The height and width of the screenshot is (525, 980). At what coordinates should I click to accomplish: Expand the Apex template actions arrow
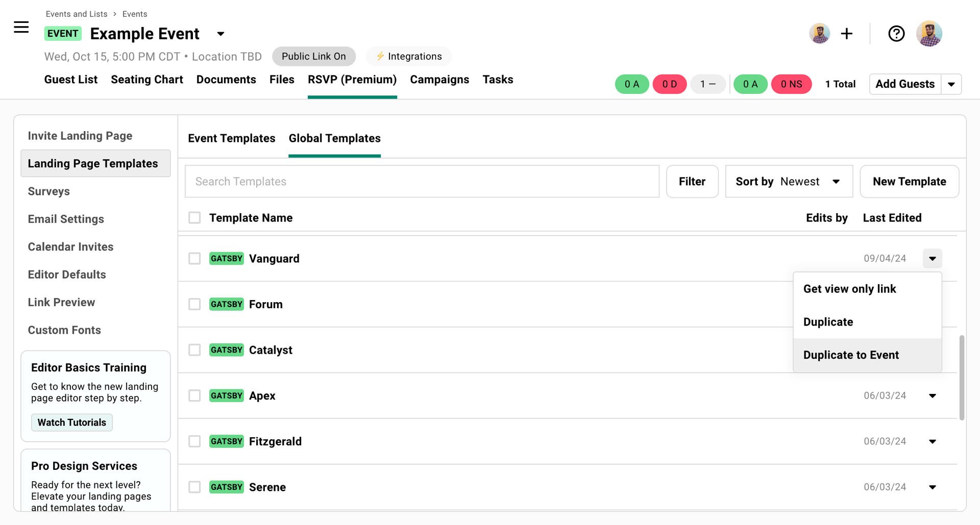coord(932,396)
